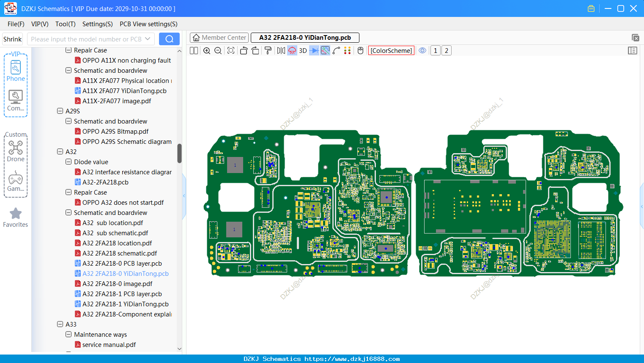
Task: Toggle the red dome highlight icon
Action: tap(292, 51)
